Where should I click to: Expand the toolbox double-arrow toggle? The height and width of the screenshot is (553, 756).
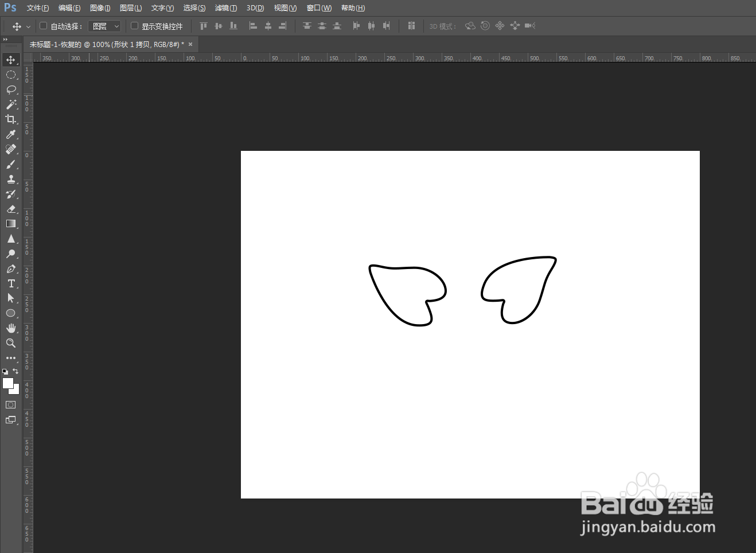[5, 40]
